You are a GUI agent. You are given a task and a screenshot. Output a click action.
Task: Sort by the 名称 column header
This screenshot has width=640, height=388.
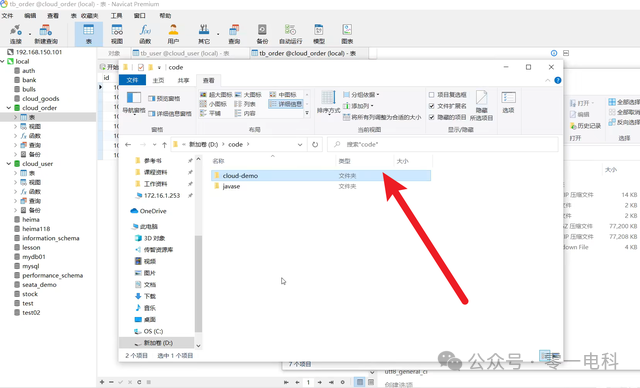[x=218, y=161]
